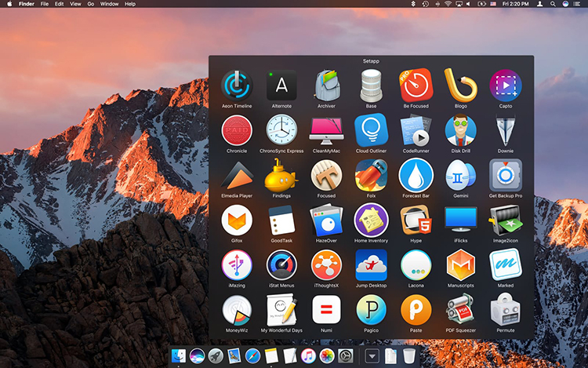
Task: Launch the HazeOver app
Action: (x=326, y=220)
